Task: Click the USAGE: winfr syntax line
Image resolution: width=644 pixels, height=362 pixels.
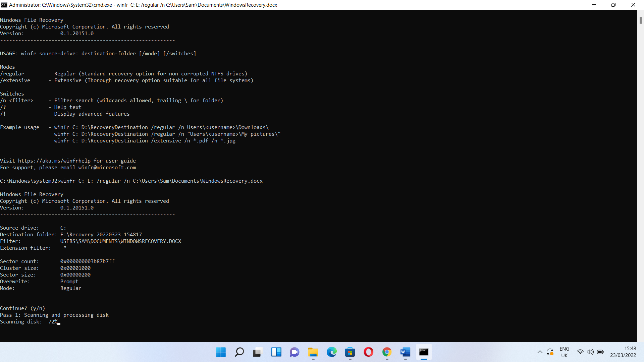Action: coord(98,54)
